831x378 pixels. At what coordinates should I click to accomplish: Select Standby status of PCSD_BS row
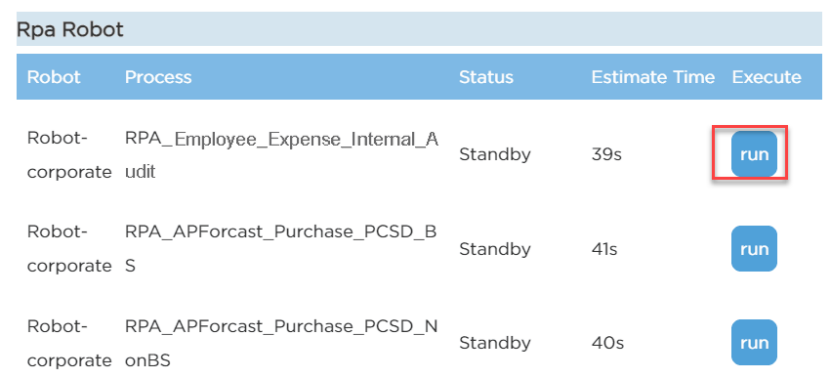point(494,249)
